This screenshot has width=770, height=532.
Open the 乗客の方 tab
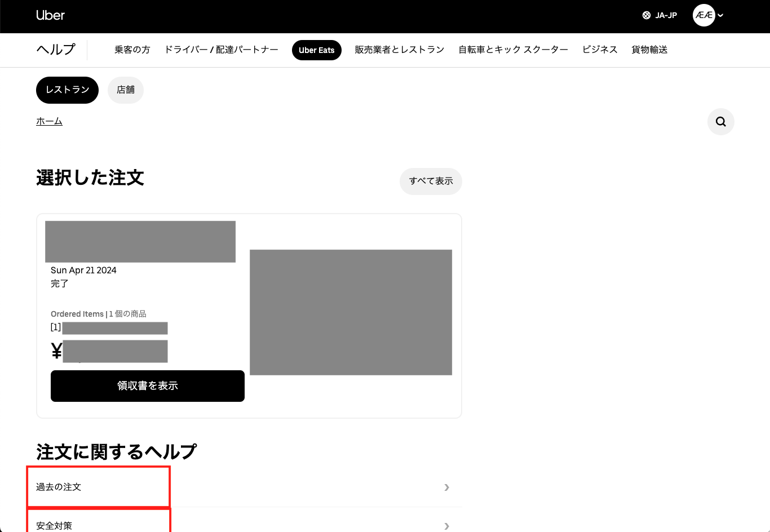pos(132,50)
